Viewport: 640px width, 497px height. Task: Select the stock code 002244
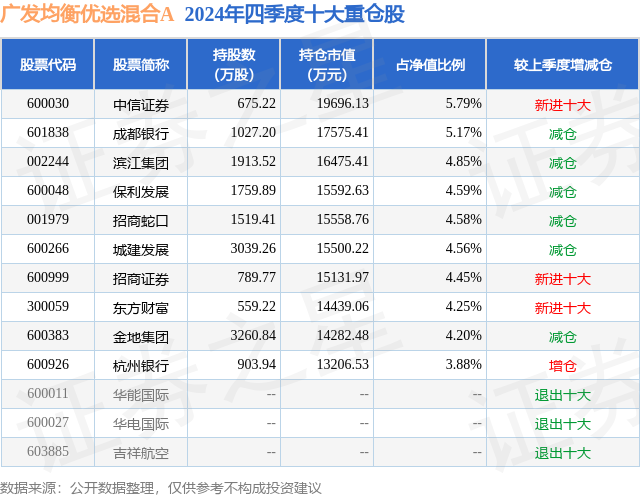pos(48,161)
